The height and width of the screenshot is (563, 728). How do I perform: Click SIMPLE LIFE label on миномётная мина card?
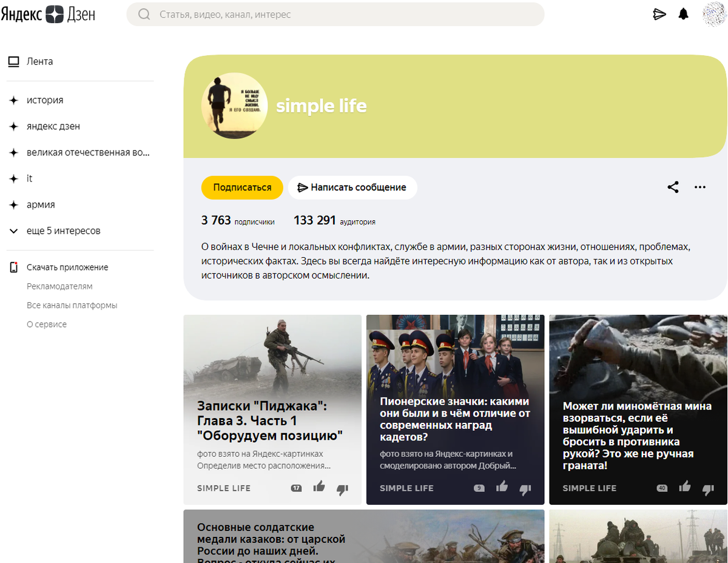point(590,488)
